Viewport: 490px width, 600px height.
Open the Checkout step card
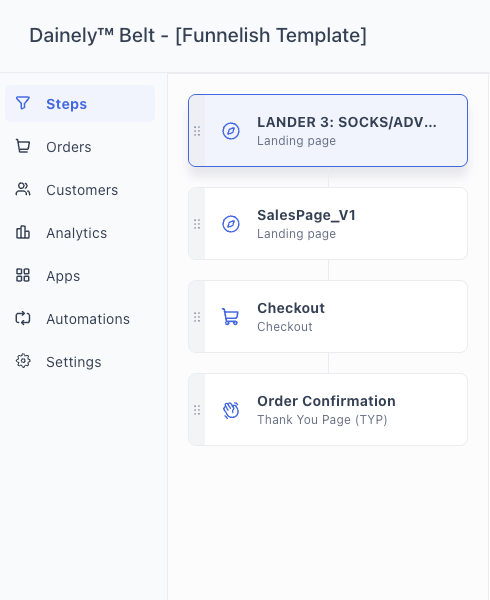coord(328,316)
